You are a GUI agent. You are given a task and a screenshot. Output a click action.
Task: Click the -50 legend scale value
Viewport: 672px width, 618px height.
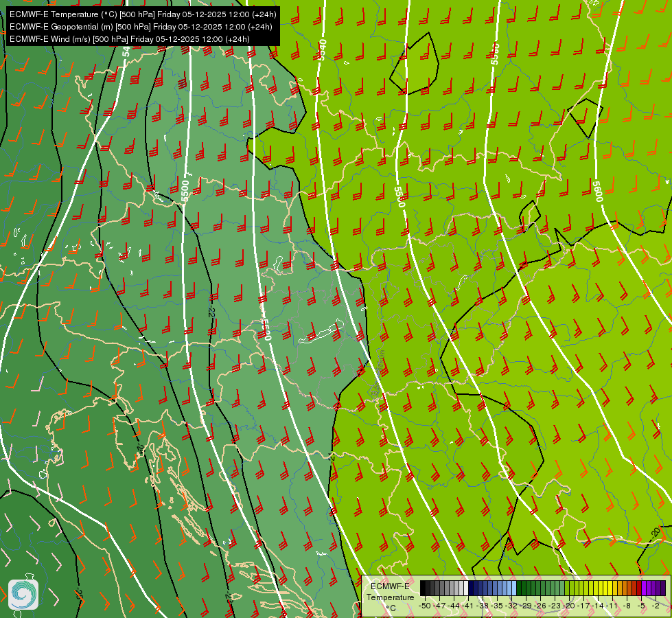[425, 606]
